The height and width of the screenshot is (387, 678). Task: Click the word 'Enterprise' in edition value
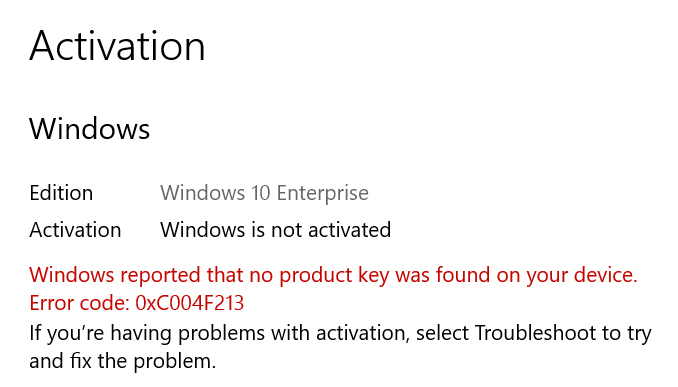[x=323, y=193]
